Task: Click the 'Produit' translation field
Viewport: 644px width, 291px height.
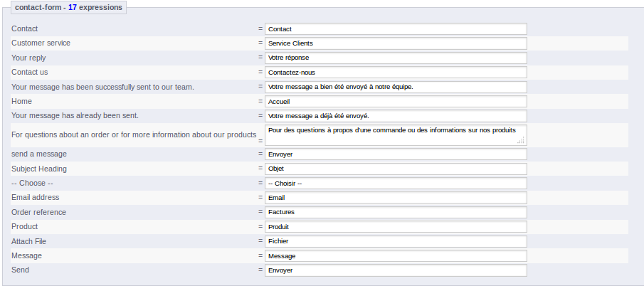Action: [395, 227]
